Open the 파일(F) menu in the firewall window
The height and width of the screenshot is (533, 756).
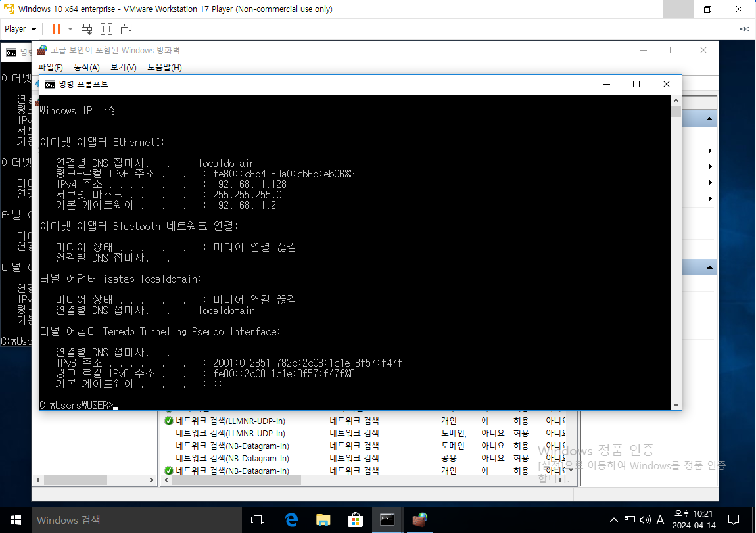pos(51,68)
